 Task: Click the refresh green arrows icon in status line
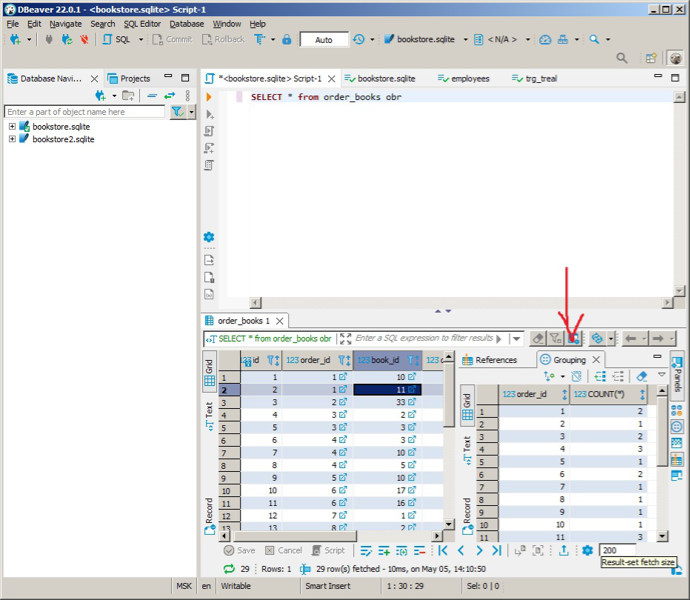229,569
